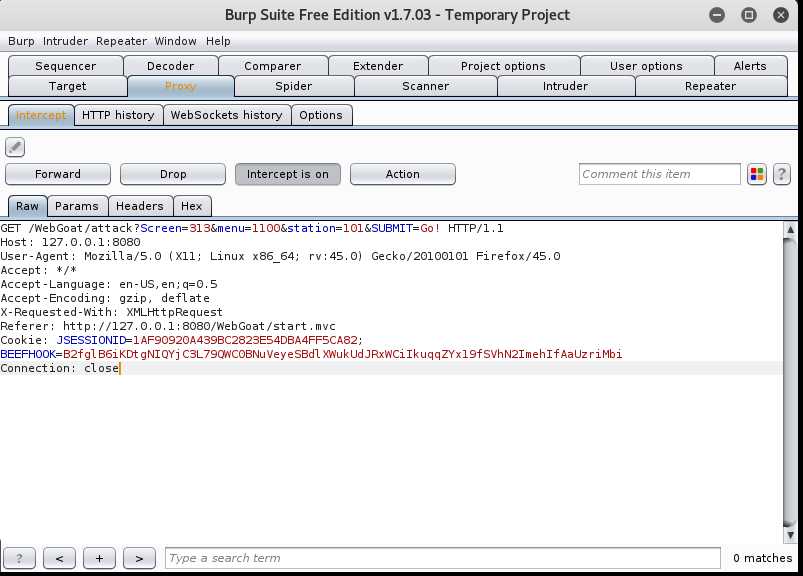Open the highlight color picker icon
Screen dimensions: 803x576
(x=757, y=174)
